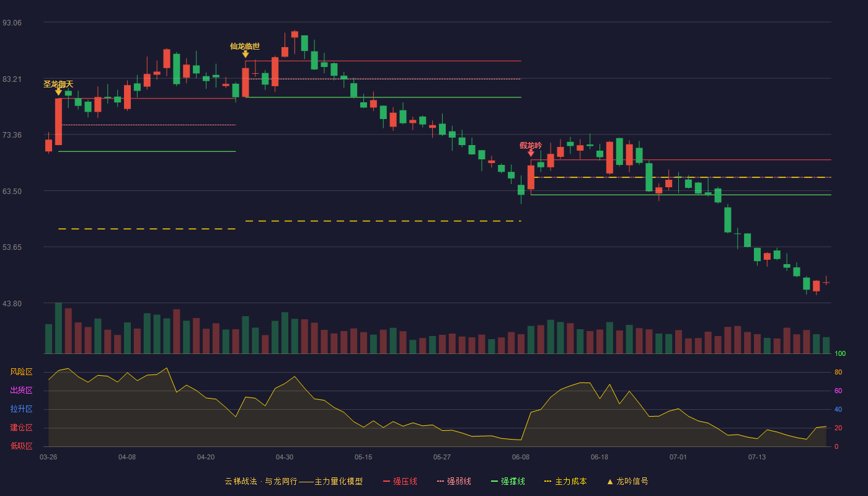Click the 出货区 zone label
The image size is (868, 496).
(21, 391)
